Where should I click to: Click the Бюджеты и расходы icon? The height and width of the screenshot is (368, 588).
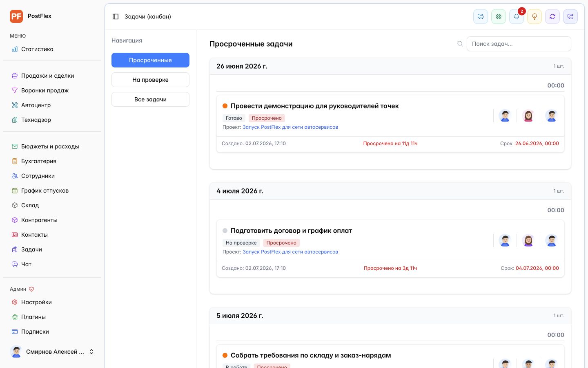(x=15, y=146)
